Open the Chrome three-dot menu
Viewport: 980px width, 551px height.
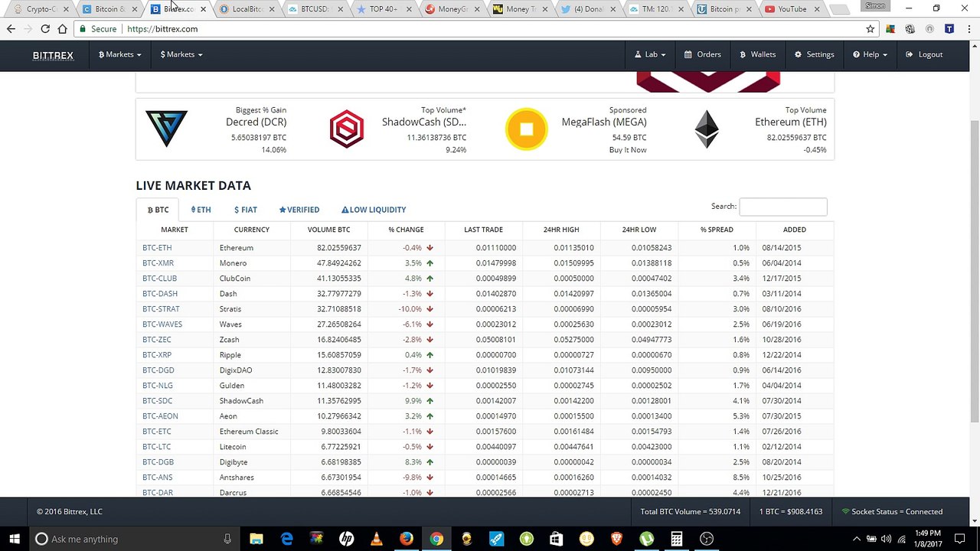[968, 29]
